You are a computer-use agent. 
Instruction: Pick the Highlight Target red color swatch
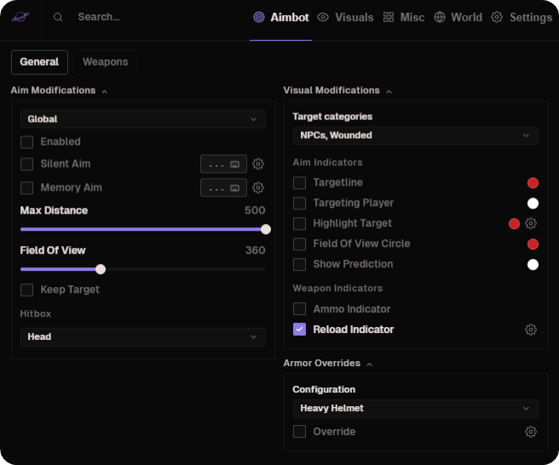coord(514,224)
